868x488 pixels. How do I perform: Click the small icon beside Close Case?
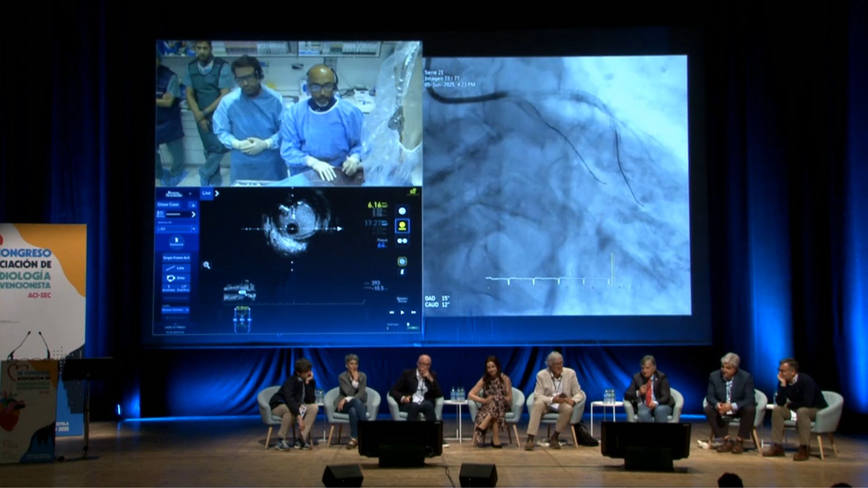[193, 205]
